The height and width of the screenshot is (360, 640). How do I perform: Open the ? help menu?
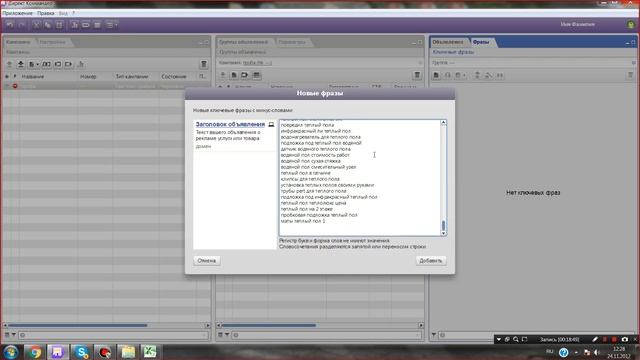(73, 13)
